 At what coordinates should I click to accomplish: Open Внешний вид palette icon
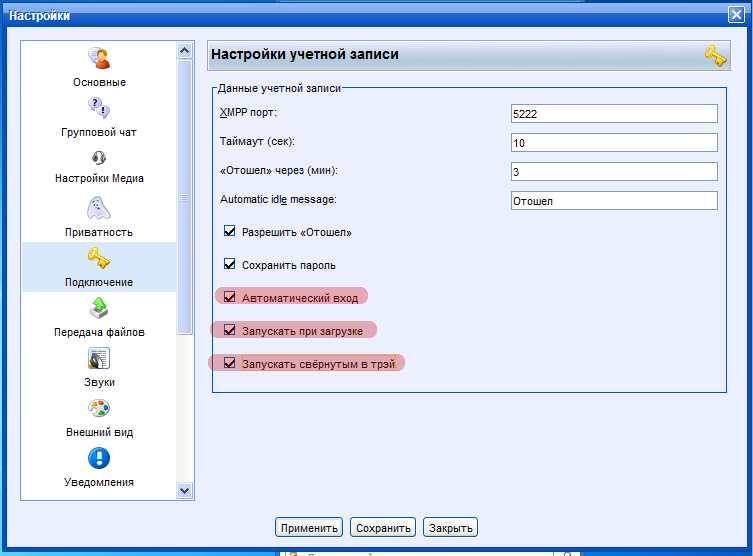[x=99, y=408]
